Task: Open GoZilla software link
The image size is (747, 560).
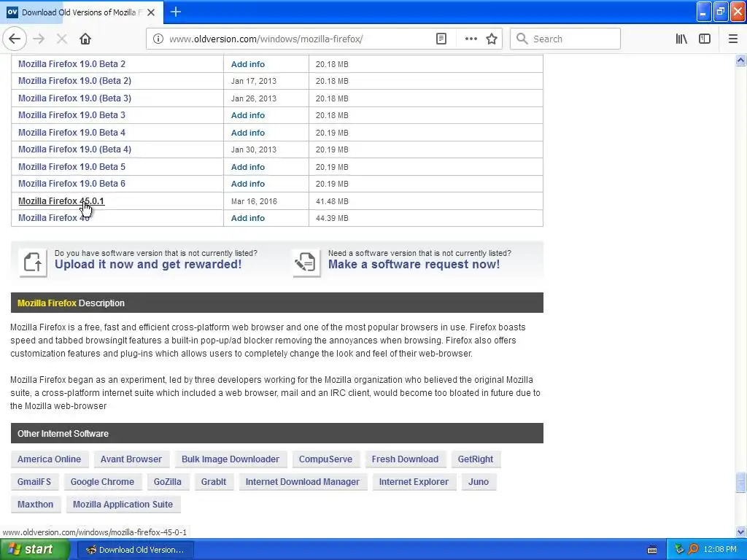Action: [168, 481]
